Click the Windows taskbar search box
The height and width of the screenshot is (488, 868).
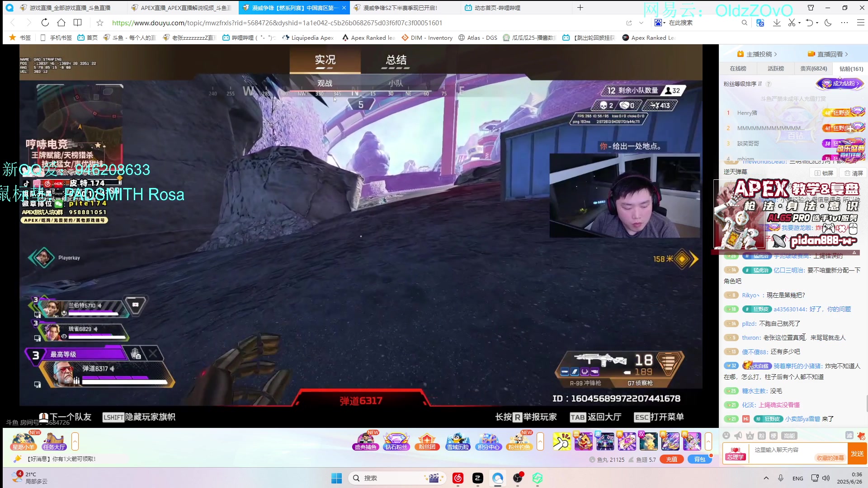398,478
